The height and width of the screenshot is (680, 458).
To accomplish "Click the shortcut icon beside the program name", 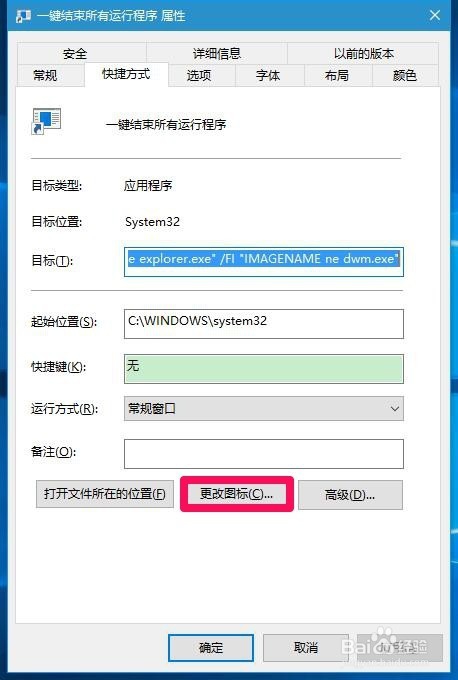I will pos(46,121).
